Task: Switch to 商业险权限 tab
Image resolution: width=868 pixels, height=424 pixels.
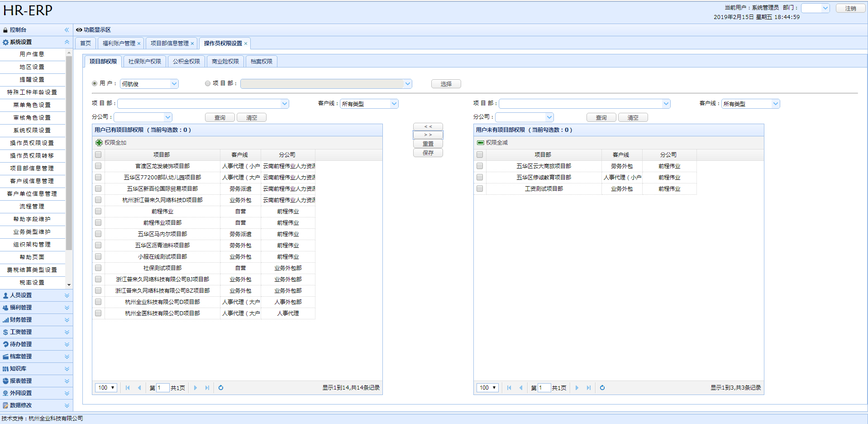Action: coord(225,62)
